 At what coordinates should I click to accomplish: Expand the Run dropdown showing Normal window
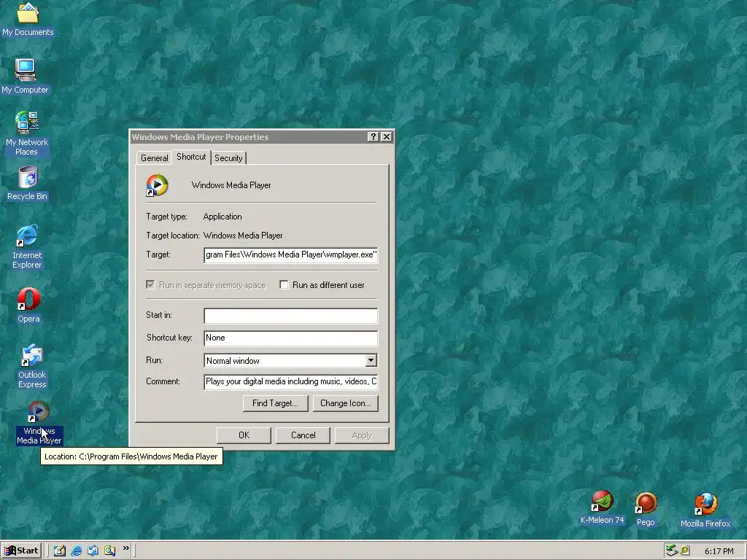click(371, 360)
